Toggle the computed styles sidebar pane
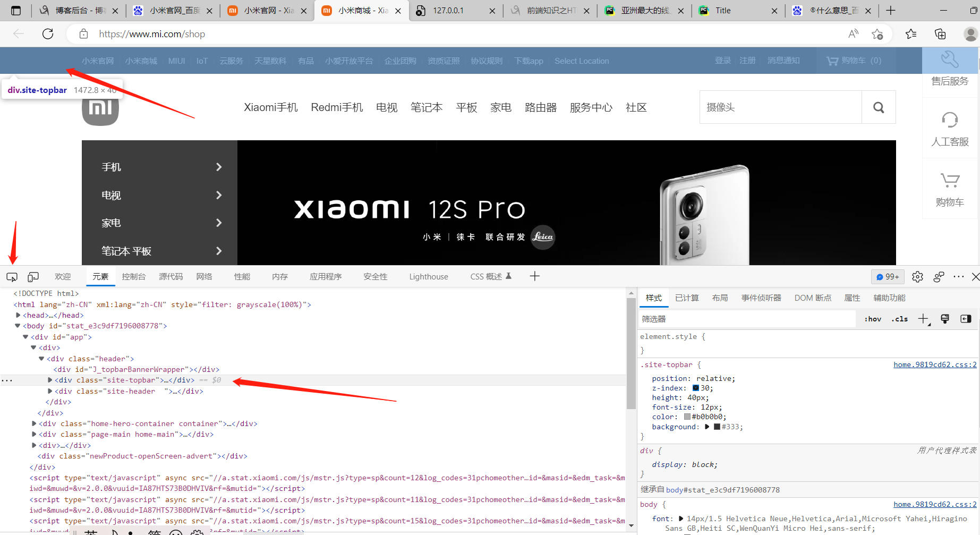Screen dimensions: 980x535 pyautogui.click(x=966, y=319)
